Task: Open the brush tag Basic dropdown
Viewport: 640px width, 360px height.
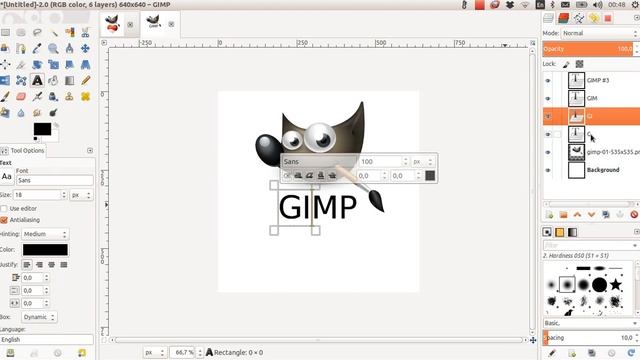Action: pyautogui.click(x=591, y=323)
